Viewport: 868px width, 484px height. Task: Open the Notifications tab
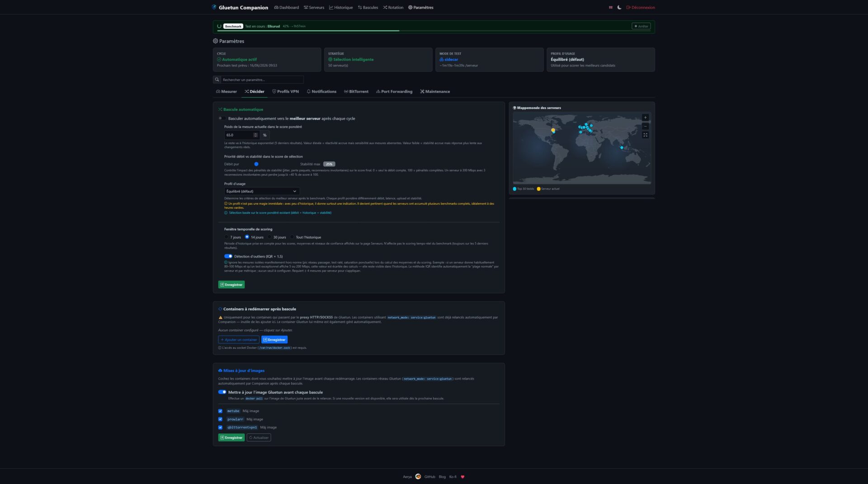321,91
